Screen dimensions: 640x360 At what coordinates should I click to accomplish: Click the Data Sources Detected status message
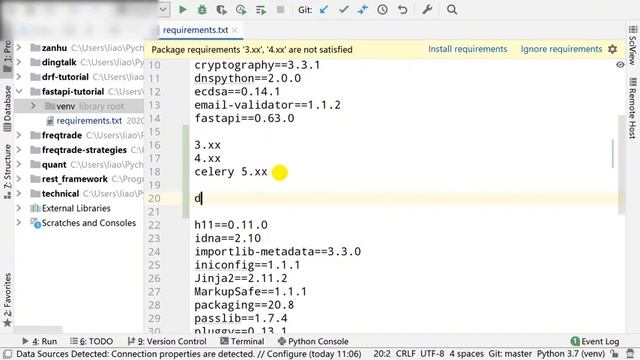189,354
